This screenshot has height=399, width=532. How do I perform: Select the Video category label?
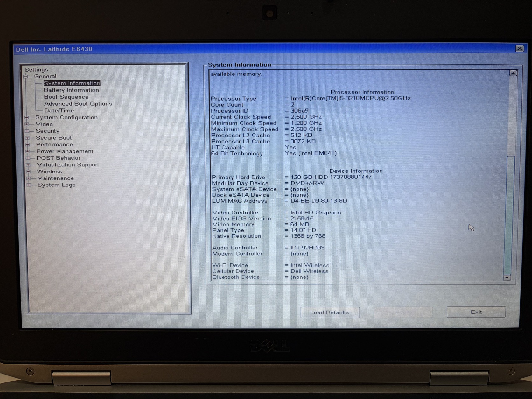(x=44, y=124)
